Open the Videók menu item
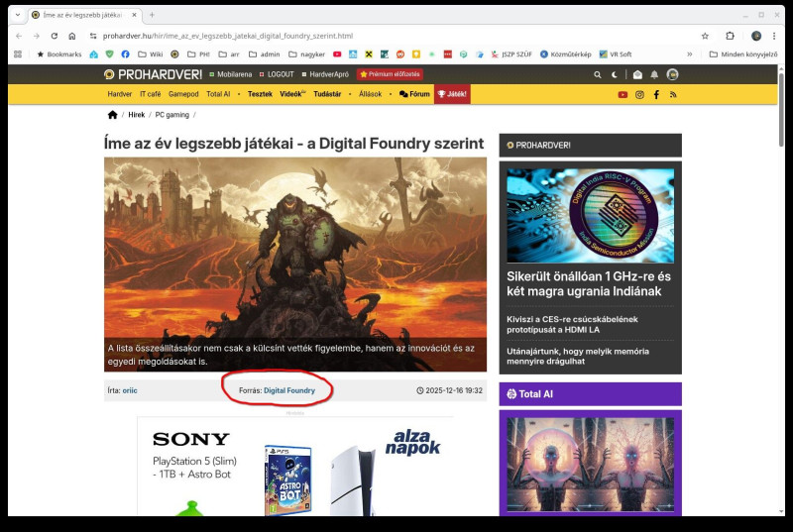793x532 pixels. point(292,94)
